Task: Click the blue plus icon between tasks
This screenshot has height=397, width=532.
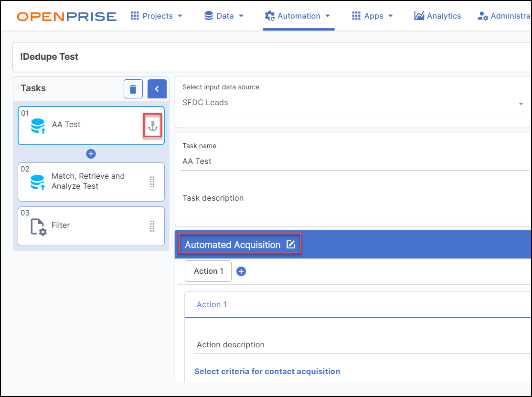Action: pos(91,154)
